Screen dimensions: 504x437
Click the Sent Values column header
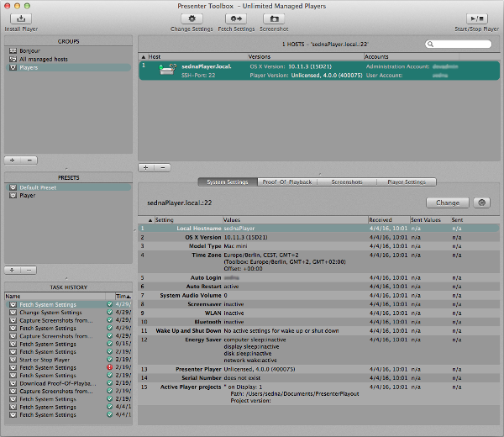coord(430,220)
